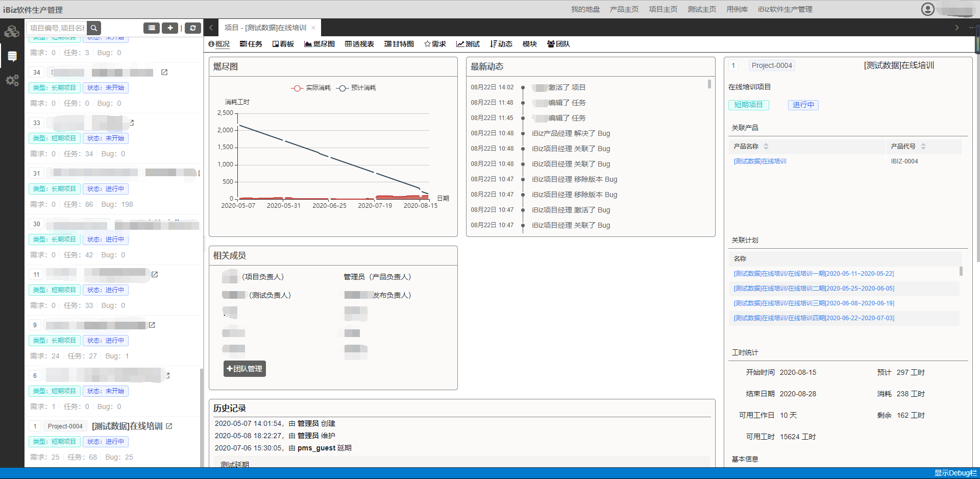Open project 11 external link icon
This screenshot has height=479, width=980.
point(155,275)
